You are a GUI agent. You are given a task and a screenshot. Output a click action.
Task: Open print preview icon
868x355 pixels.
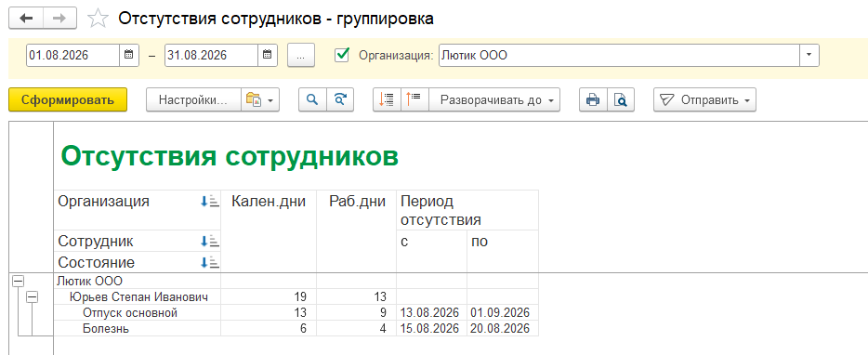click(x=621, y=99)
